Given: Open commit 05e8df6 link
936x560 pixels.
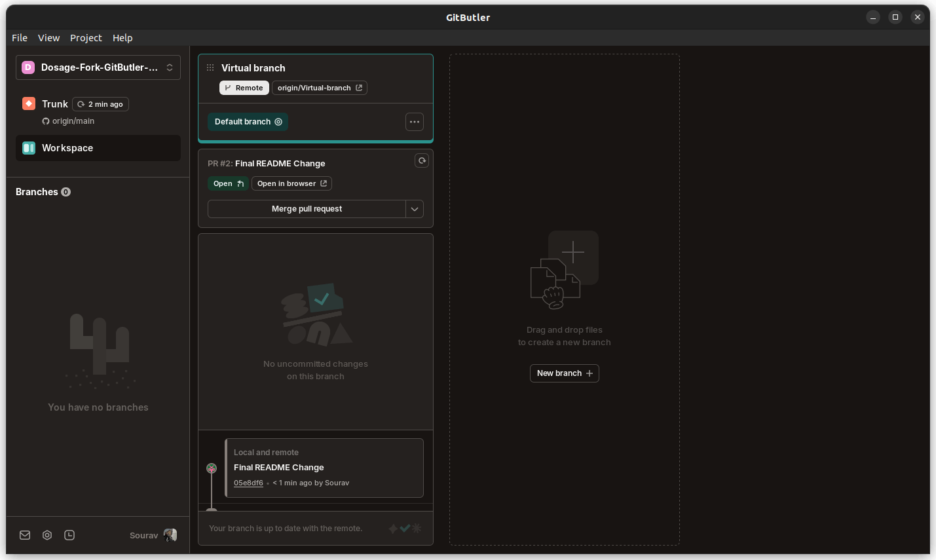Looking at the screenshot, I should coord(248,483).
